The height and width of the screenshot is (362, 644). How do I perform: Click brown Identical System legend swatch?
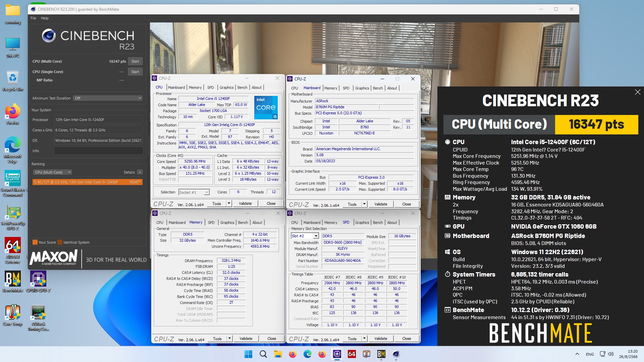[x=60, y=242]
